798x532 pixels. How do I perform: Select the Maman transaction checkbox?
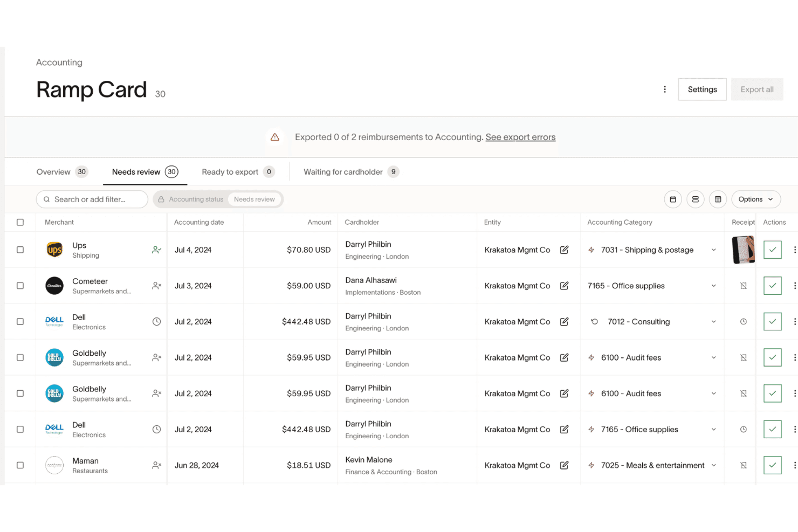pyautogui.click(x=20, y=465)
